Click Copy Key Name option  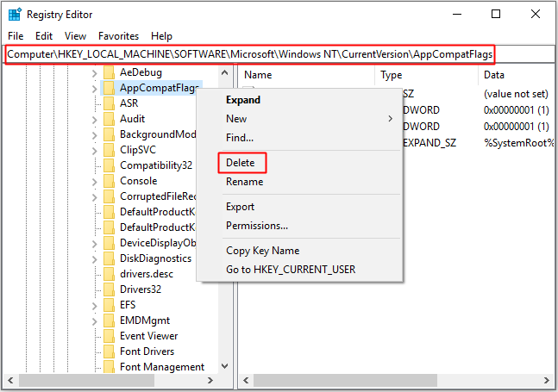(262, 251)
